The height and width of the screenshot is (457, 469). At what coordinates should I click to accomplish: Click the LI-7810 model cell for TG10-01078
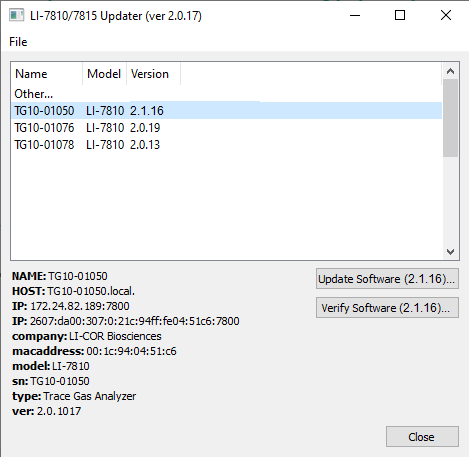pos(105,145)
